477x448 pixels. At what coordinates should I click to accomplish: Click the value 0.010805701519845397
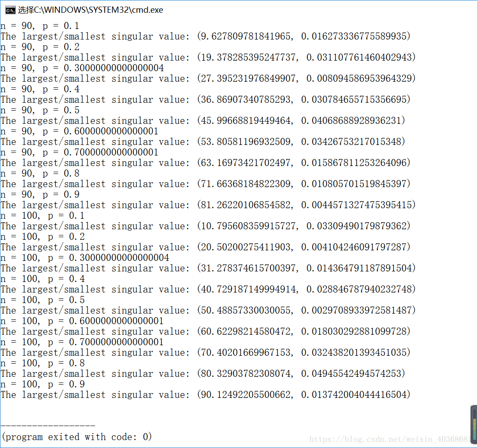[x=353, y=184]
